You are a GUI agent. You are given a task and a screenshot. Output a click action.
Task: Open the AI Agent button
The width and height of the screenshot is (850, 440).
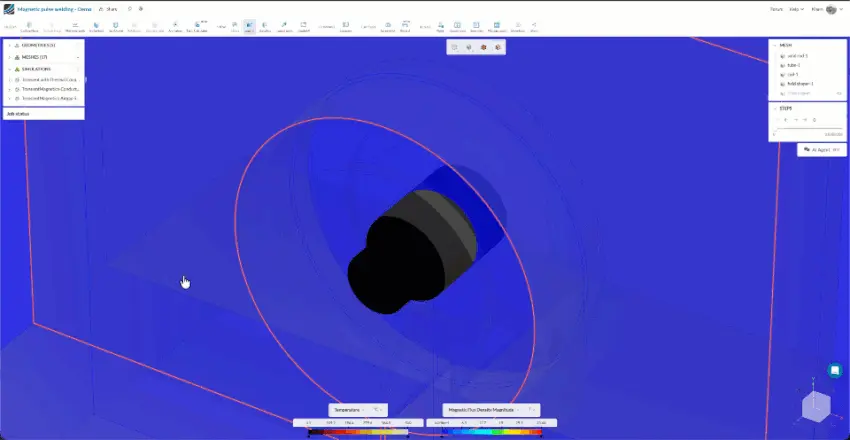click(821, 150)
